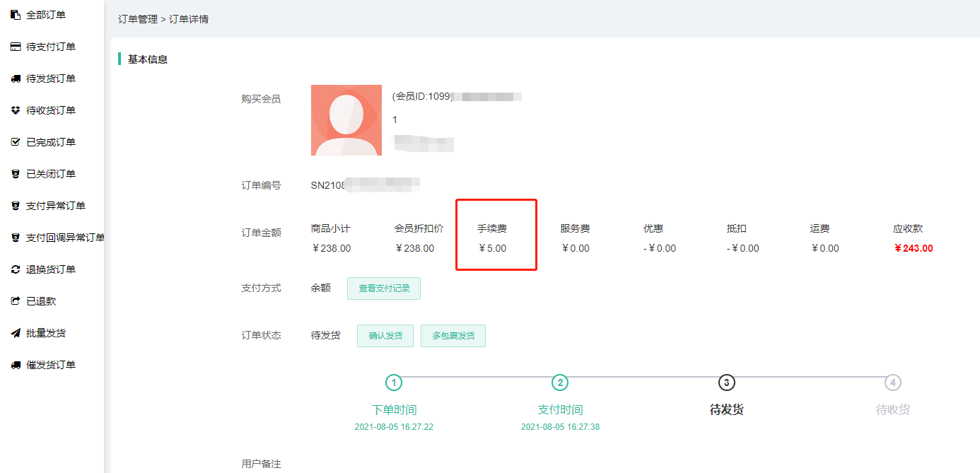The image size is (980, 473).
Task: Click the member avatar thumbnail
Action: [346, 120]
